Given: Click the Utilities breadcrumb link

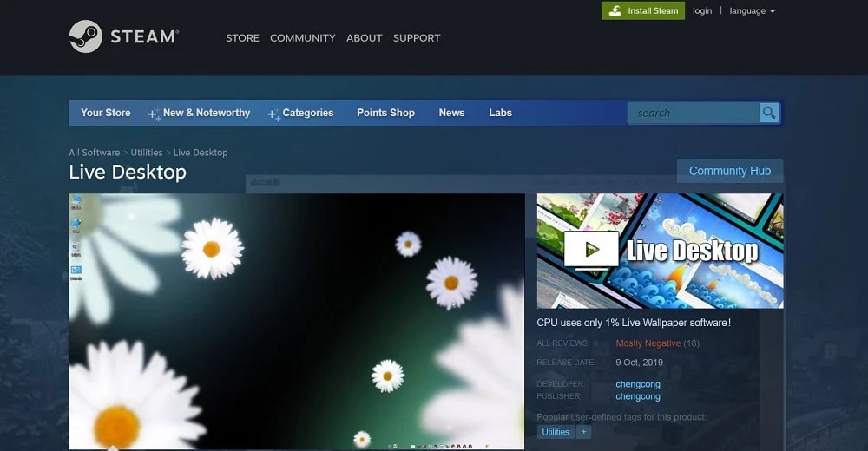Looking at the screenshot, I should 147,152.
